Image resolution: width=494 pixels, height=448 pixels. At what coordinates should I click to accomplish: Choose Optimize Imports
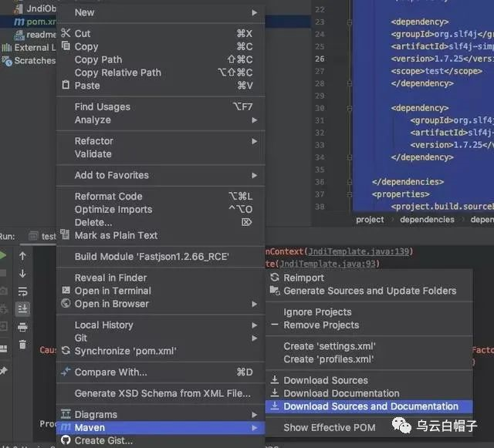point(161,210)
